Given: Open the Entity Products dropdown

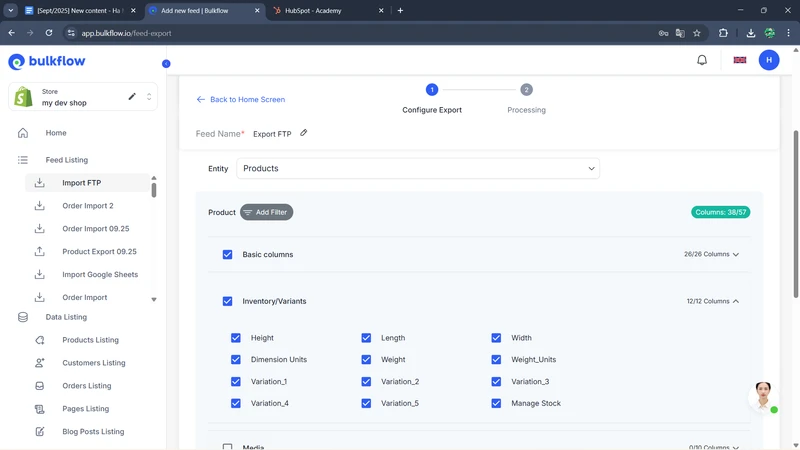Looking at the screenshot, I should (417, 169).
